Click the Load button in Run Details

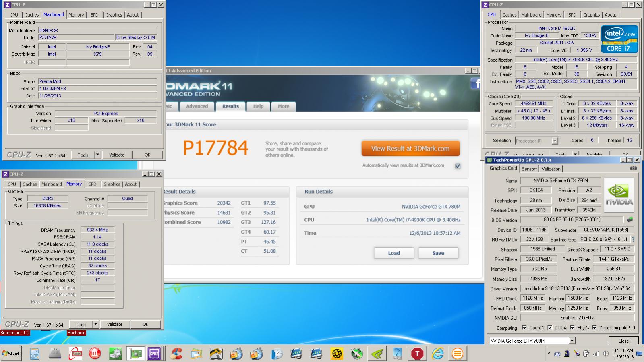pyautogui.click(x=394, y=253)
